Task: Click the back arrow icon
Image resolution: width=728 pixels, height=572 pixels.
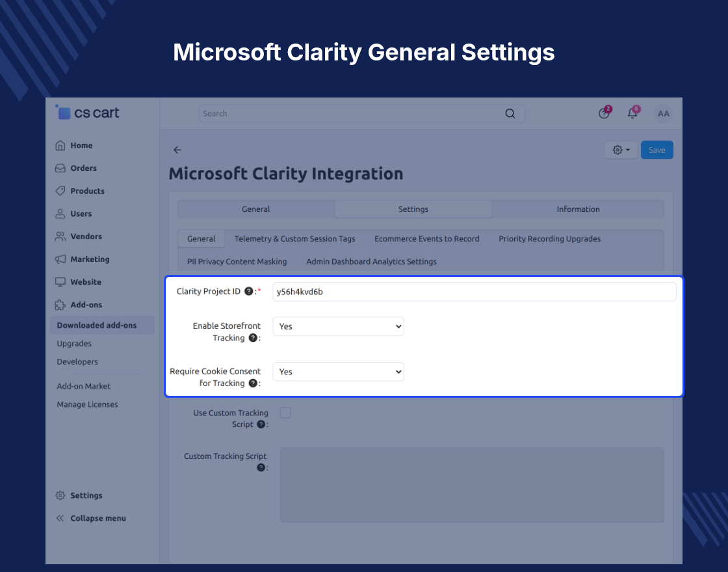Action: click(177, 149)
